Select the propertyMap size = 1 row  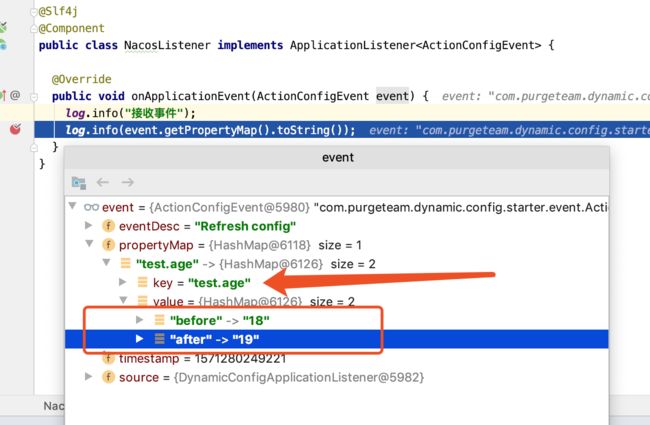pyautogui.click(x=337, y=245)
